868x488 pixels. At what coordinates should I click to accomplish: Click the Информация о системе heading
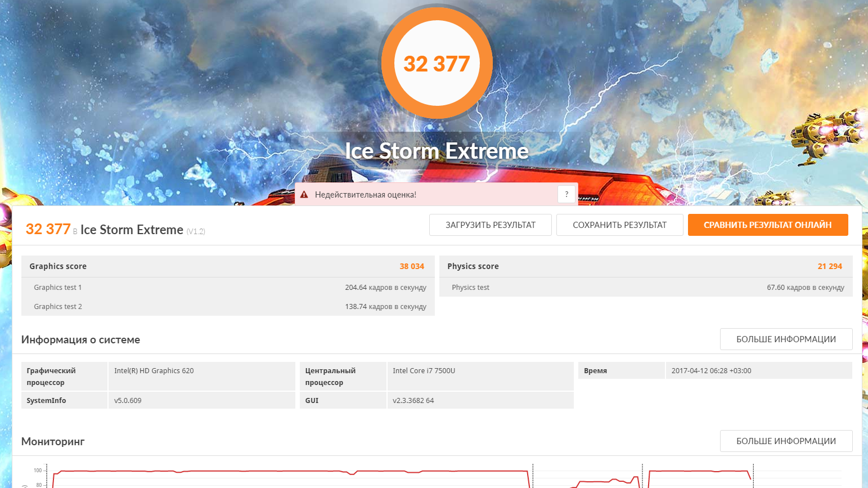tap(80, 339)
